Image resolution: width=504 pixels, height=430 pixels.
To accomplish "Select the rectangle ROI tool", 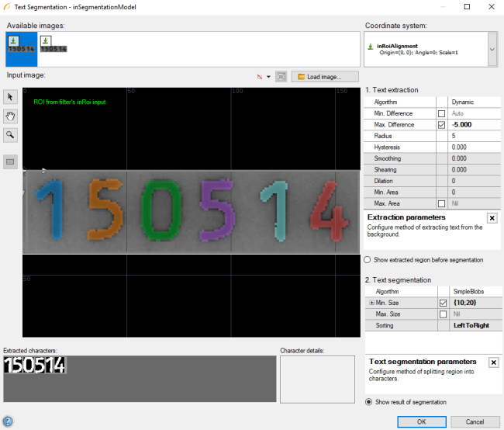I will [11, 162].
